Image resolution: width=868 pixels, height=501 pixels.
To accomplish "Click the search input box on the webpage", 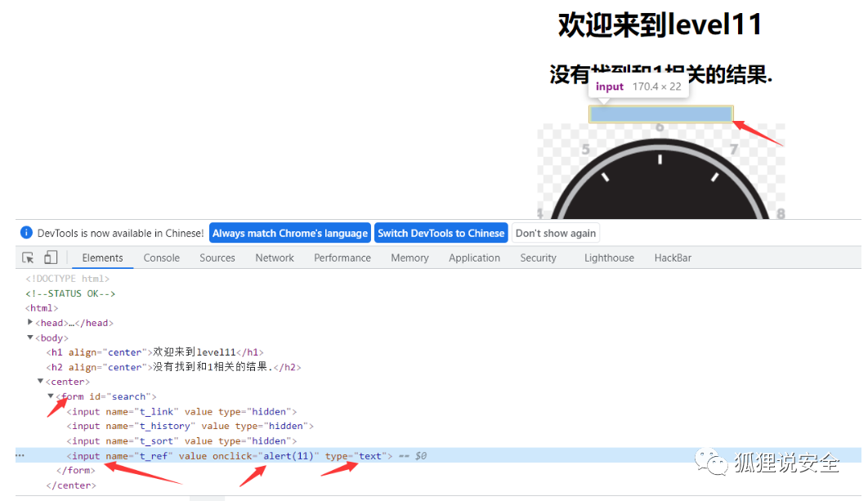I will tap(659, 114).
